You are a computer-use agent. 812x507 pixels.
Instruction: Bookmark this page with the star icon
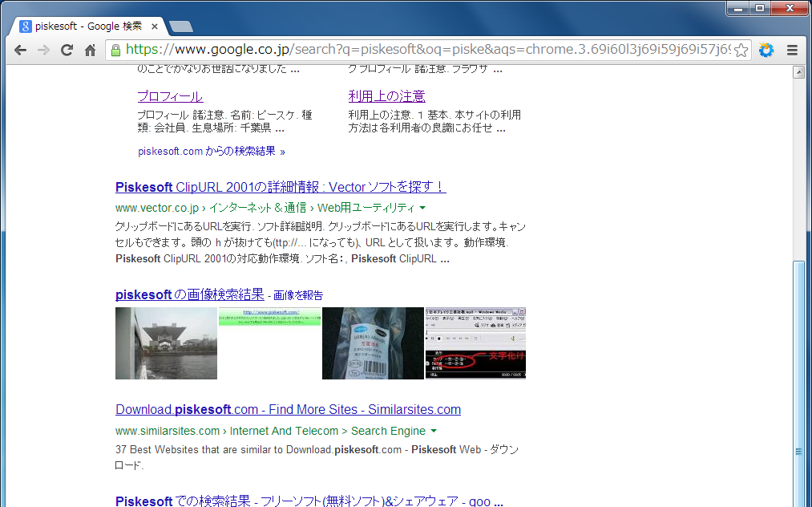[741, 51]
